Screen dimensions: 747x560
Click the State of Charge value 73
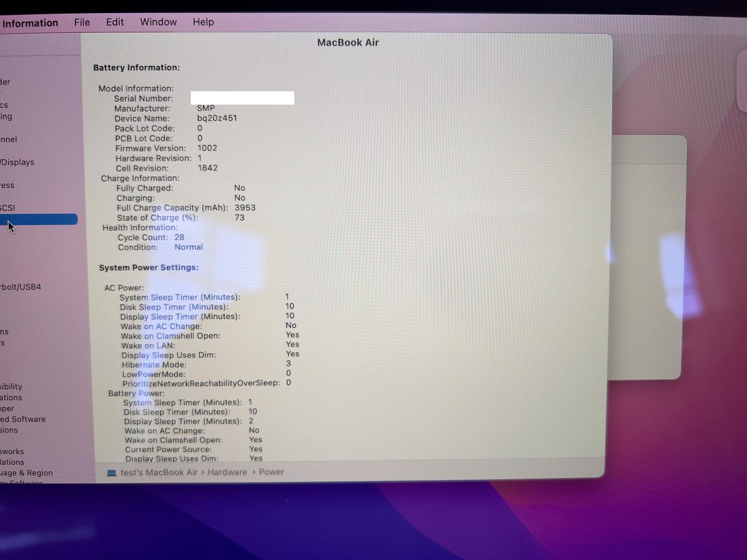(x=240, y=217)
